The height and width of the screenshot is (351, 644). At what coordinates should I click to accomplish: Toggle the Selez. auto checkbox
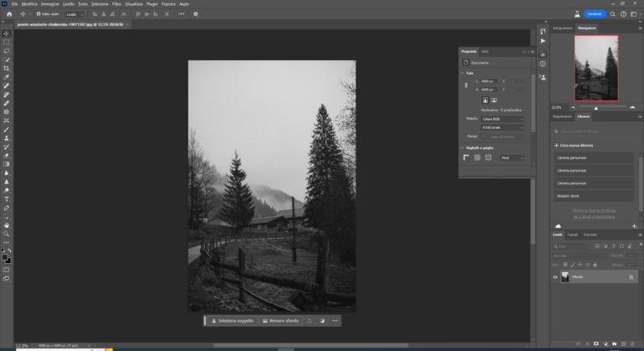[x=38, y=13]
